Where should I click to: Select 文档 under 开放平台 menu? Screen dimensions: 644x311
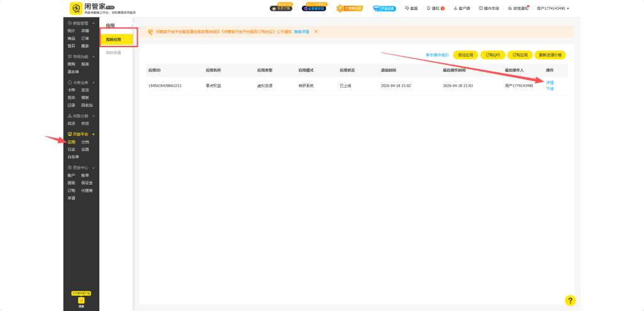(x=85, y=142)
